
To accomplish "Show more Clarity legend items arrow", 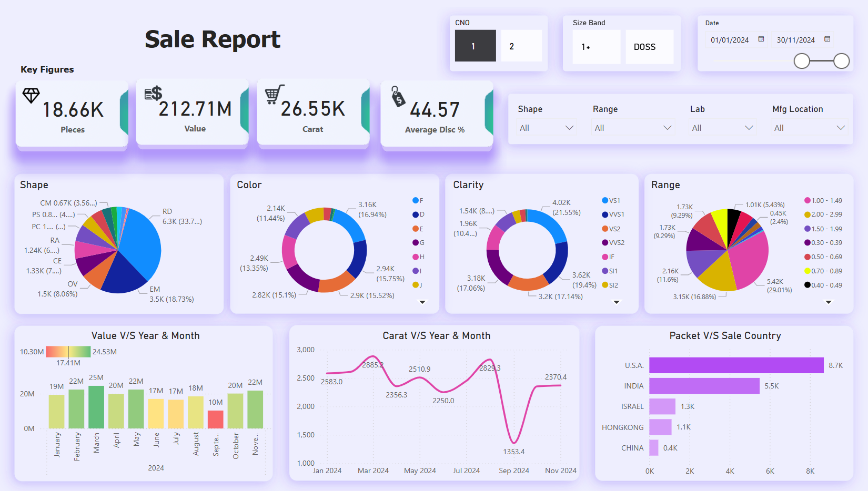I will pos(617,302).
